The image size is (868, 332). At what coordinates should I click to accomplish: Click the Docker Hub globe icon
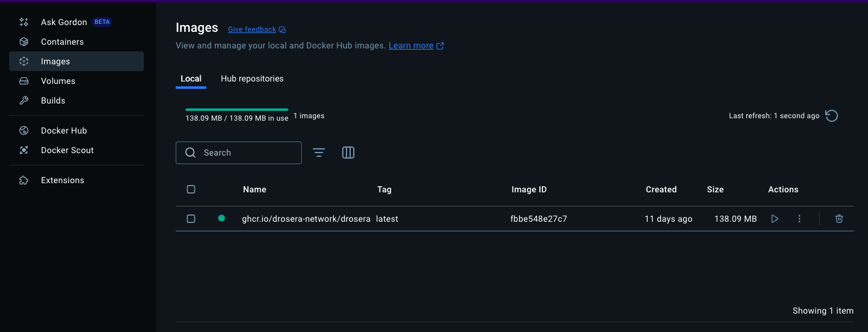point(24,130)
